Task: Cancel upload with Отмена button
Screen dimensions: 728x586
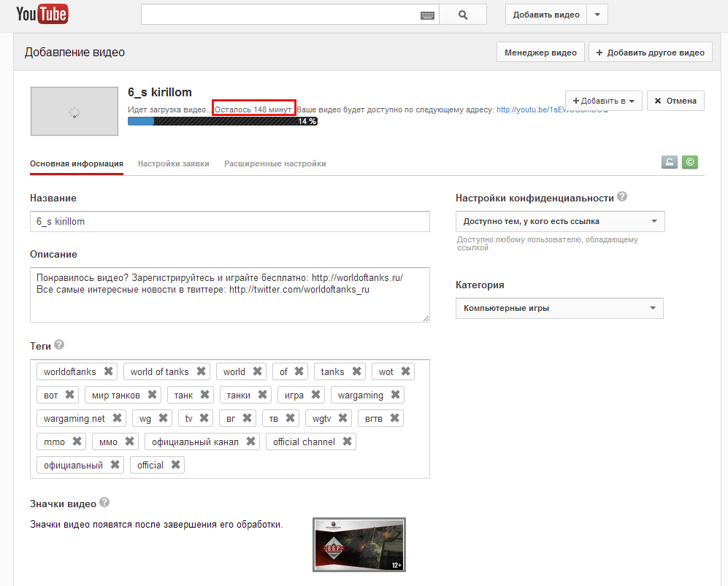Action: click(675, 101)
